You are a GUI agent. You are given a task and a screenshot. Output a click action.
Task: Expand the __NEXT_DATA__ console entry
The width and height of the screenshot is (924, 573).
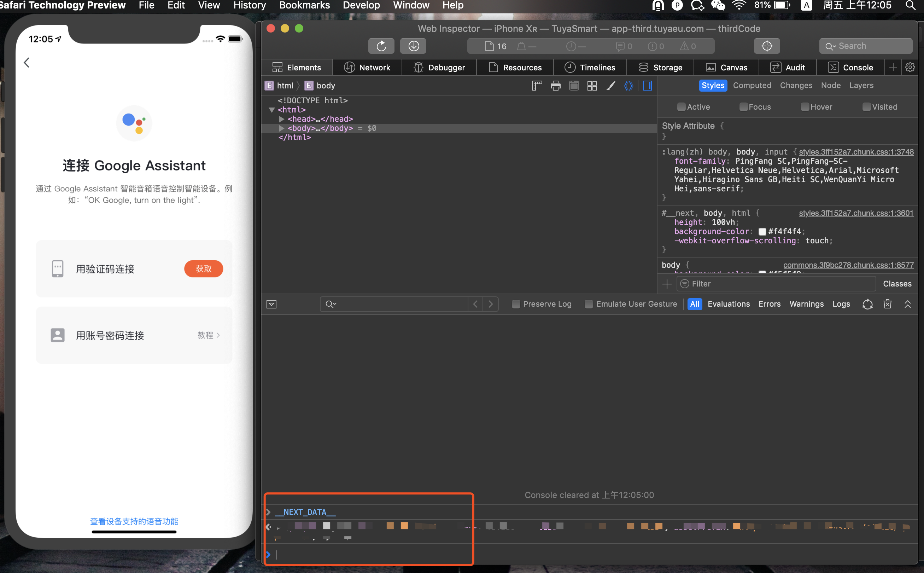click(x=269, y=513)
